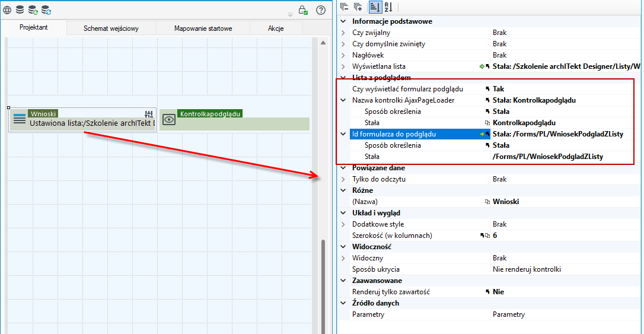Click Brak value of Tylko do odczytu
This screenshot has width=644, height=334.
566,179
